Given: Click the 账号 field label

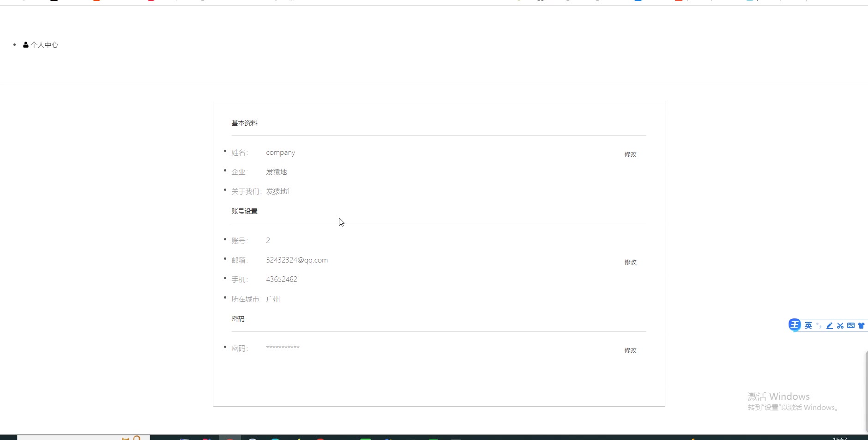Looking at the screenshot, I should coord(240,241).
